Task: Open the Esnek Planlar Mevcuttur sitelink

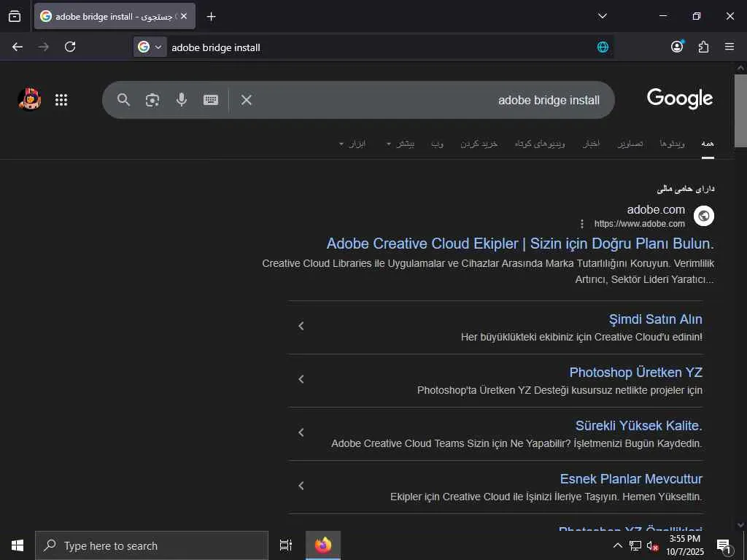Action: [631, 479]
